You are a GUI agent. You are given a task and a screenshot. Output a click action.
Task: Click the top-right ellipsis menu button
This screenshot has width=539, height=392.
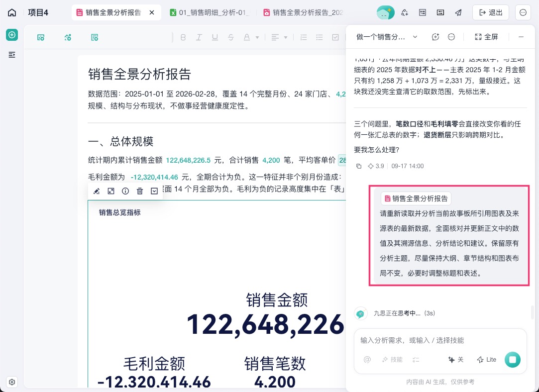click(523, 13)
